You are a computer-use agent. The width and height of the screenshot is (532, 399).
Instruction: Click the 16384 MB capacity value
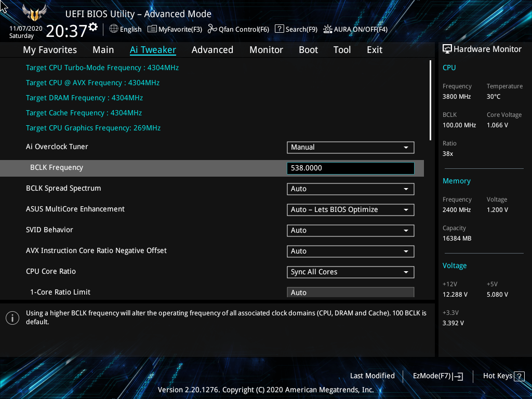[457, 238]
